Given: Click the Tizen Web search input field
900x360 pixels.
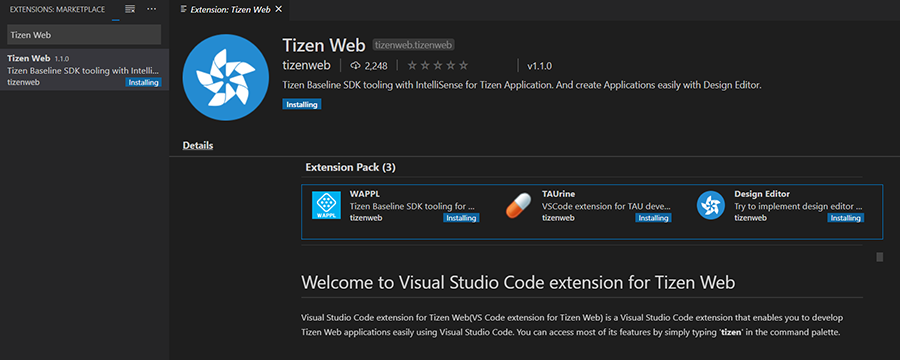Looking at the screenshot, I should [84, 35].
